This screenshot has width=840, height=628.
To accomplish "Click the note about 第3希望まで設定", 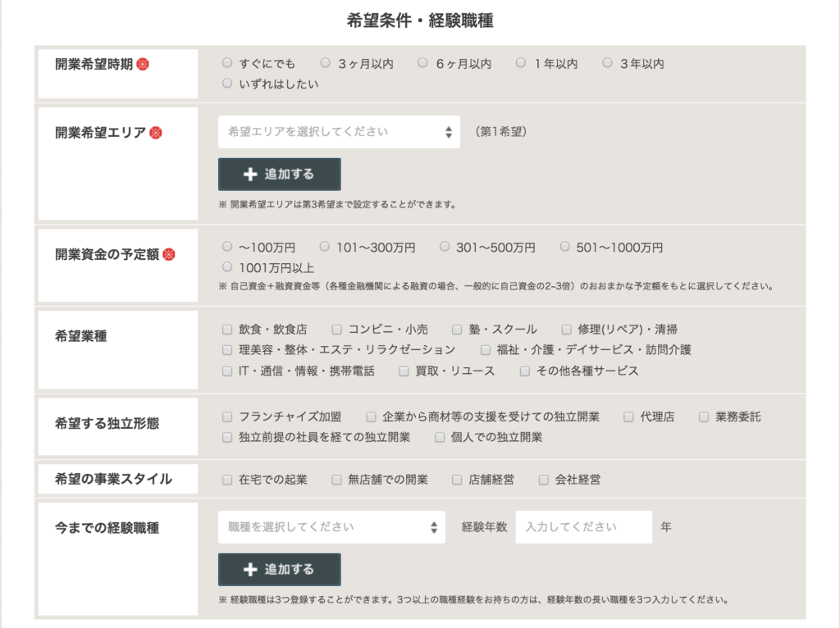I will pyautogui.click(x=337, y=204).
